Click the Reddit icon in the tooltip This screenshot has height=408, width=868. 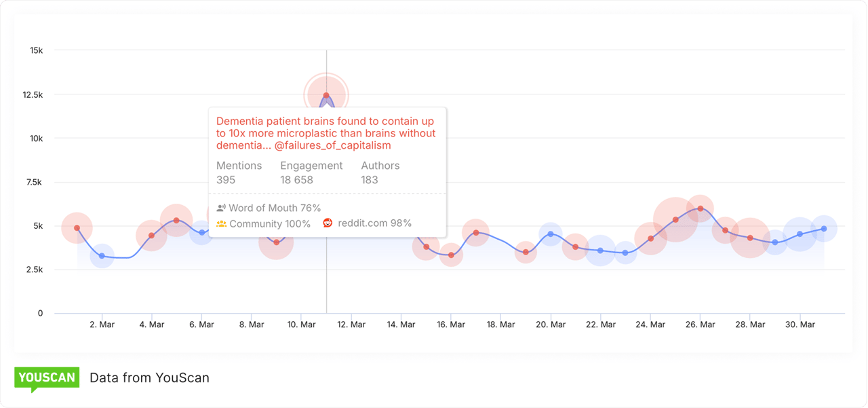[x=328, y=223]
